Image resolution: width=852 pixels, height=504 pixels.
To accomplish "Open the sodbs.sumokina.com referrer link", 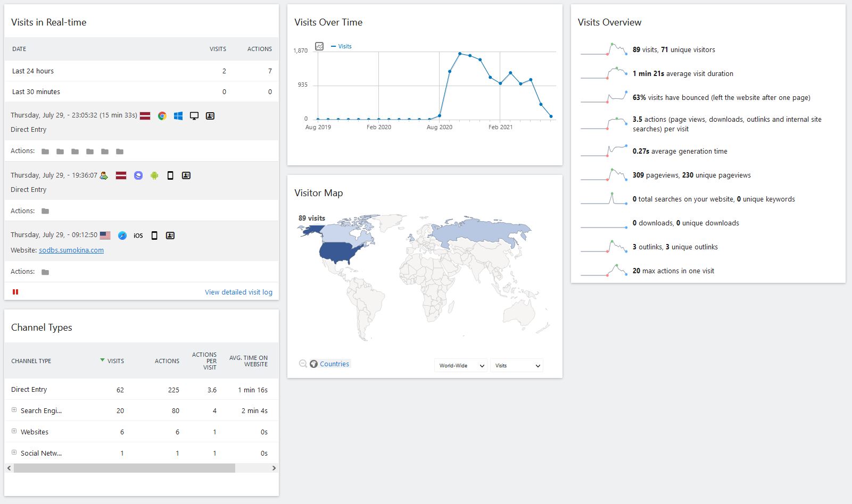I will pos(71,250).
